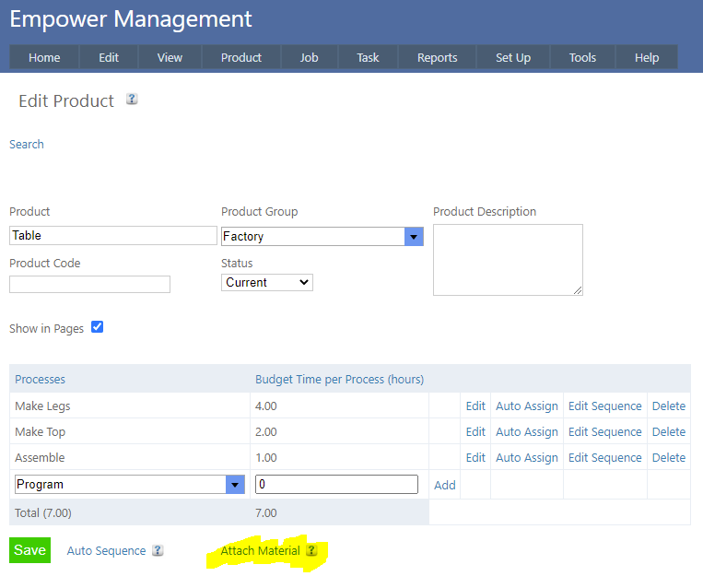
Task: Click the Search link
Action: click(x=27, y=144)
